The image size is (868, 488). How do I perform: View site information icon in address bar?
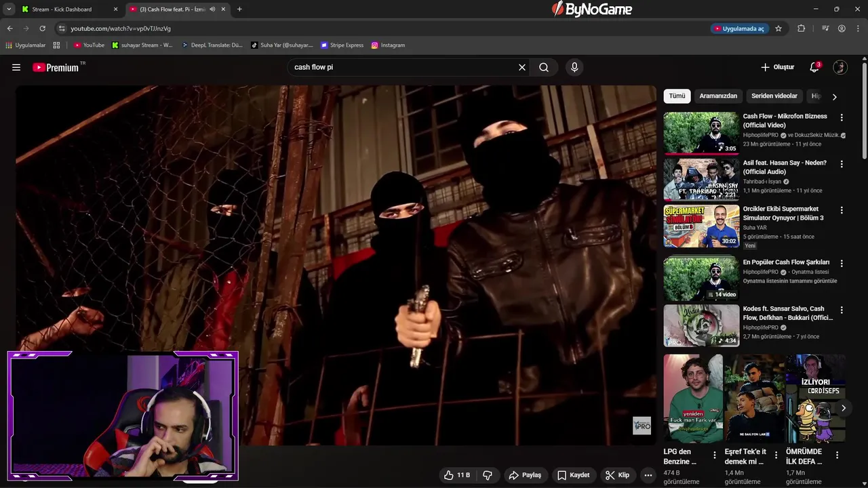pos(62,28)
